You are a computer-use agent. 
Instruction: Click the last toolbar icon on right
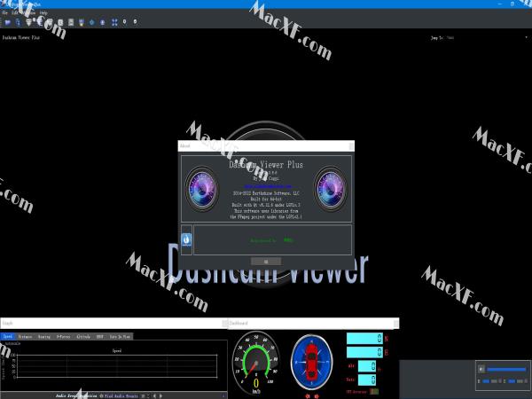135,21
